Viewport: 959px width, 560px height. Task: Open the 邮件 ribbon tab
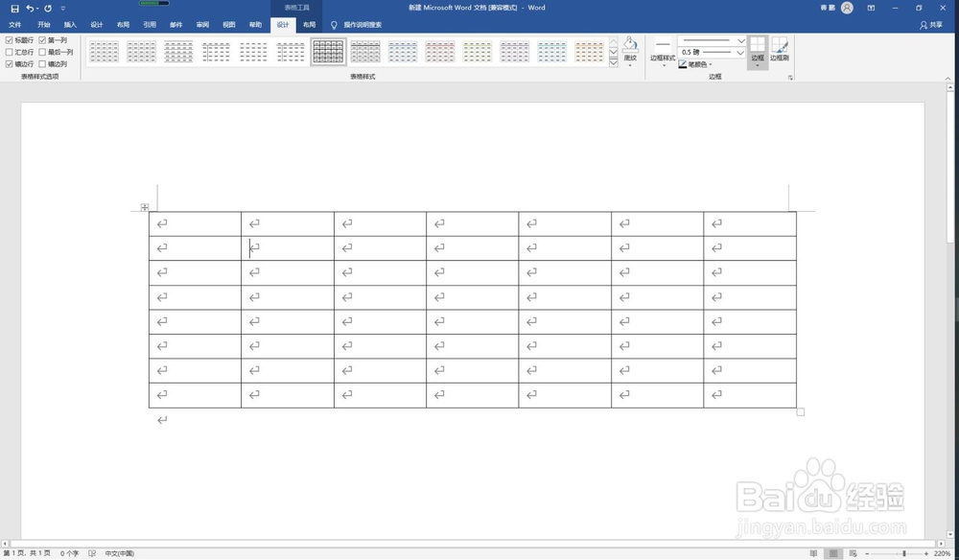[x=176, y=25]
